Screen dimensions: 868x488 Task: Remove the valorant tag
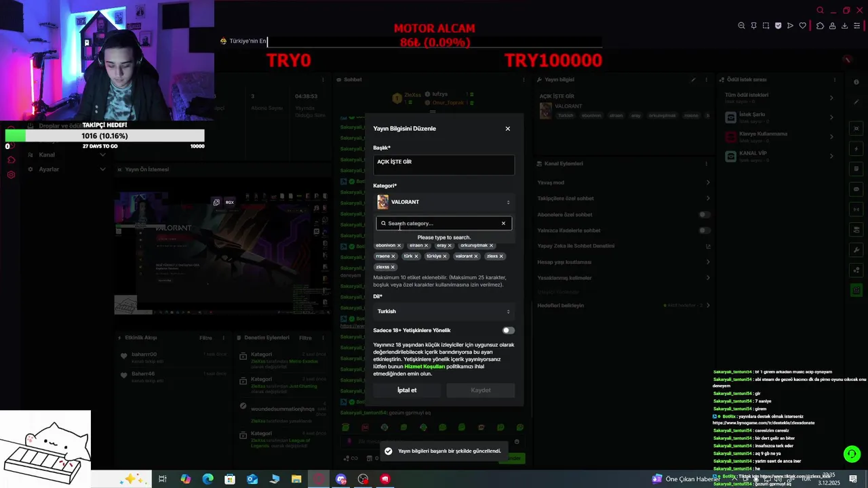[476, 256]
